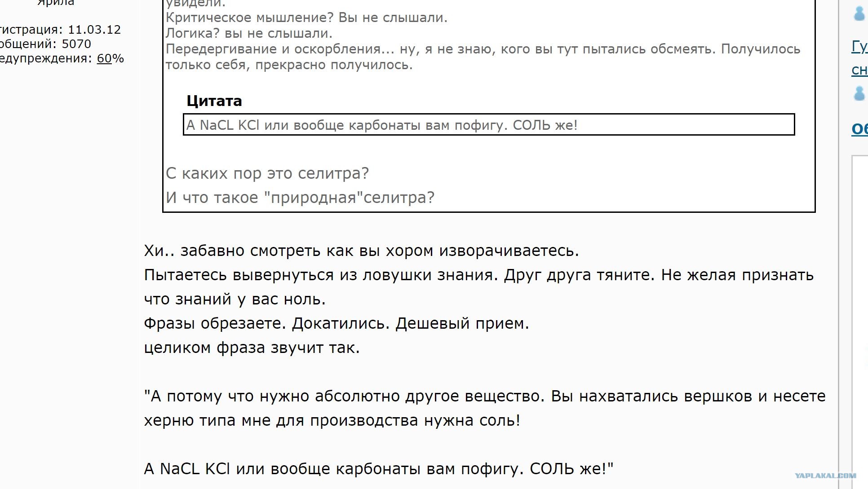Open the 60% warnings level link

[104, 58]
